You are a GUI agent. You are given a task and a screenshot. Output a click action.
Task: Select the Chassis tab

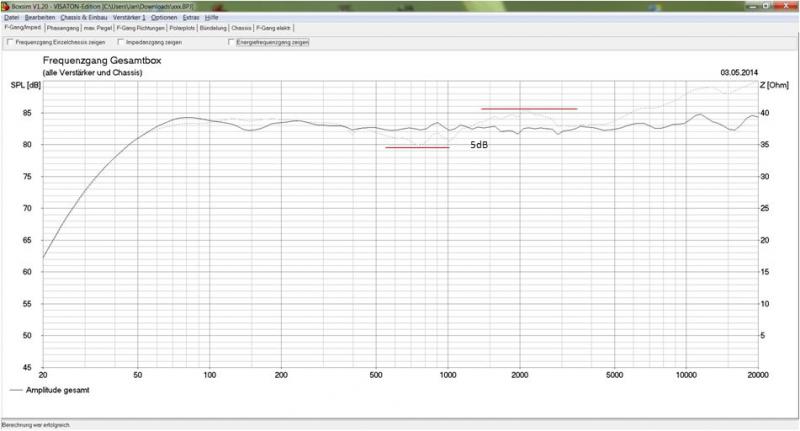tap(241, 28)
